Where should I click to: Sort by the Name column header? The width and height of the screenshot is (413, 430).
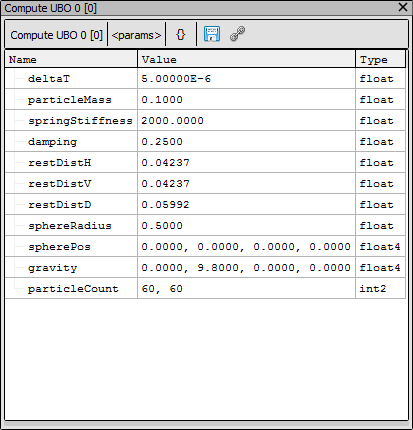(x=71, y=59)
